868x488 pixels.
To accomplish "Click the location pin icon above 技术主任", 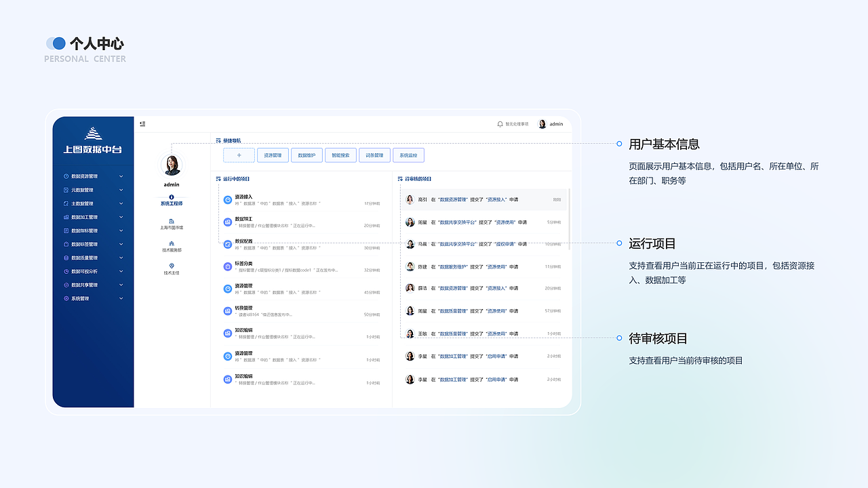I will click(171, 266).
